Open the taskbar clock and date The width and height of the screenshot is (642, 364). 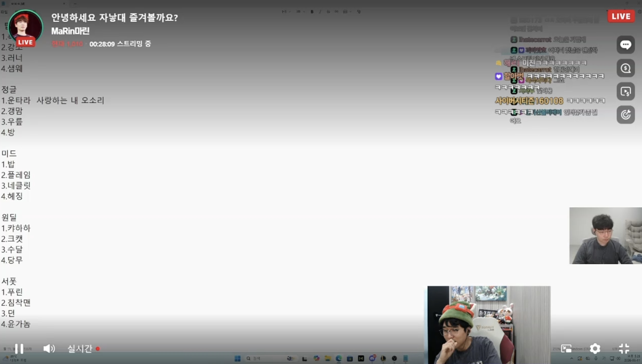click(633, 358)
